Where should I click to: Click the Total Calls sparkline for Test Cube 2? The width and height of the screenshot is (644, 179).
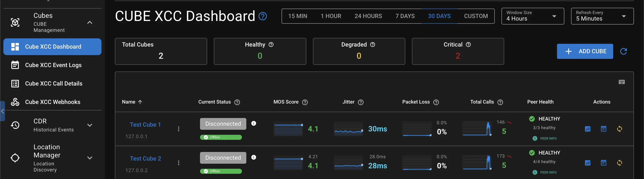(477, 163)
